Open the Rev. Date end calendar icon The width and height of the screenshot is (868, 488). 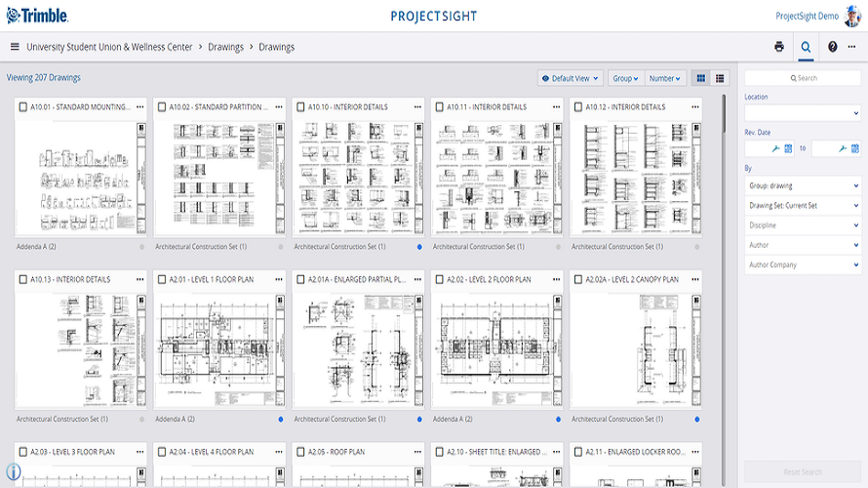pyautogui.click(x=855, y=148)
